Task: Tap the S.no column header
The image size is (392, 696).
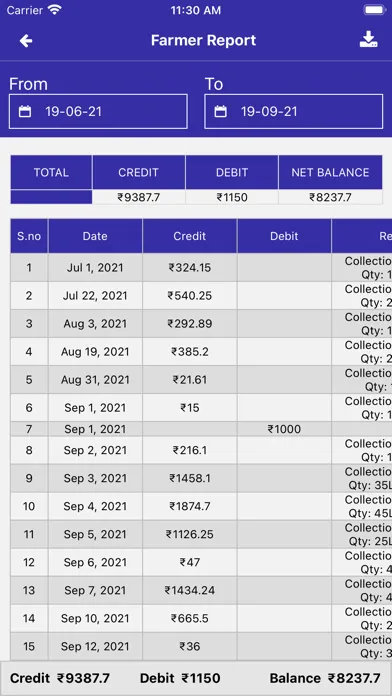Action: point(29,236)
